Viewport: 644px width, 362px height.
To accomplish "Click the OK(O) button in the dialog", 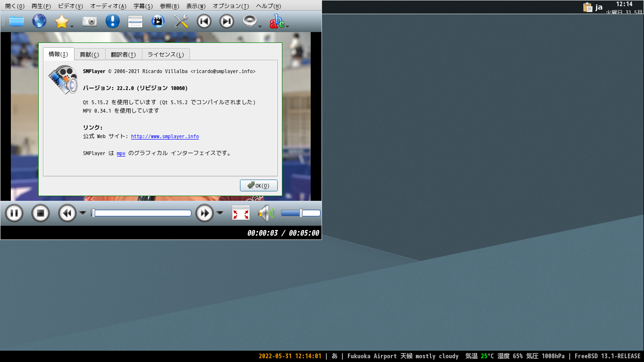I will (259, 186).
